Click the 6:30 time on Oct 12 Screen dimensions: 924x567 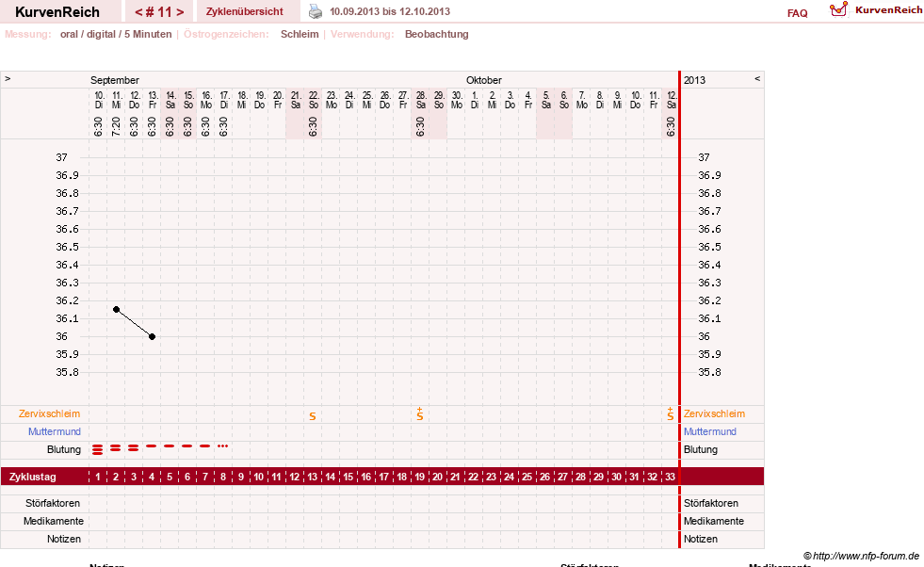(x=671, y=126)
